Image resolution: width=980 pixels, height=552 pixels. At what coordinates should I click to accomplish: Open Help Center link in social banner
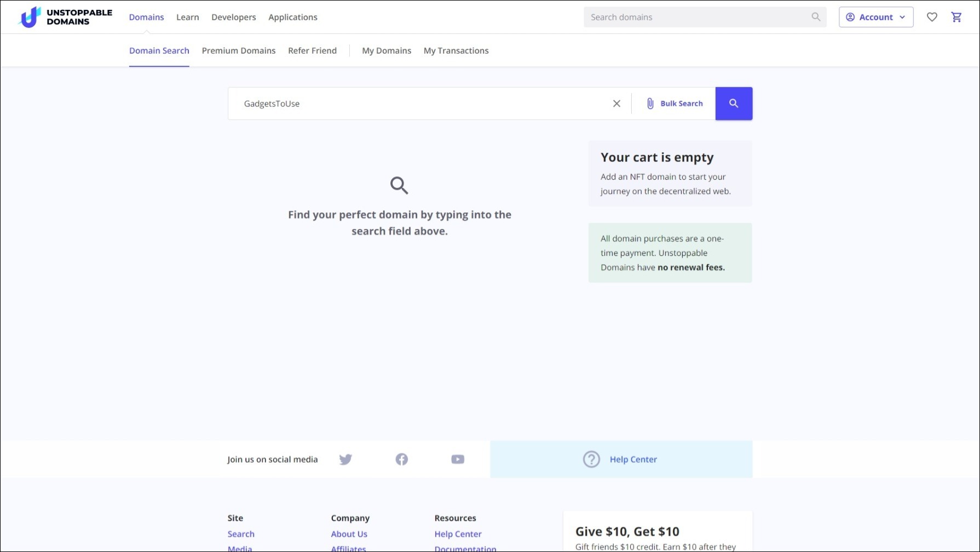point(633,459)
